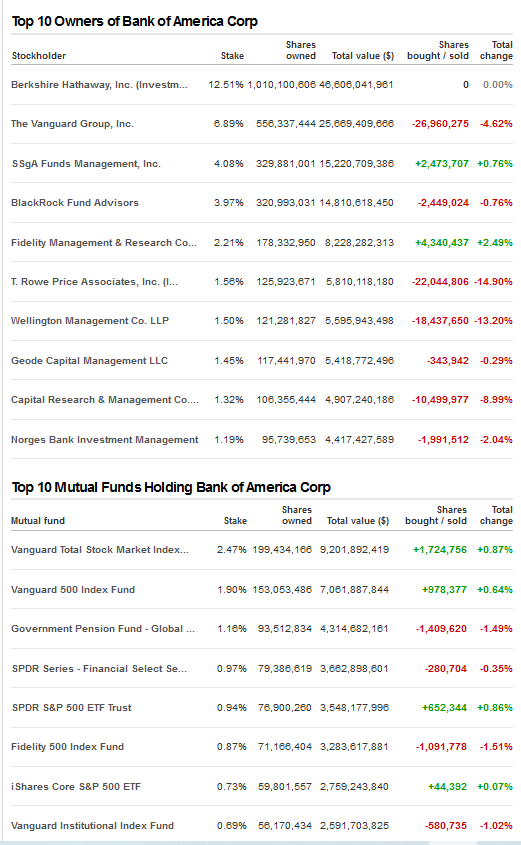This screenshot has width=521, height=845.
Task: Select Norges Bank Investment Management
Action: click(105, 439)
